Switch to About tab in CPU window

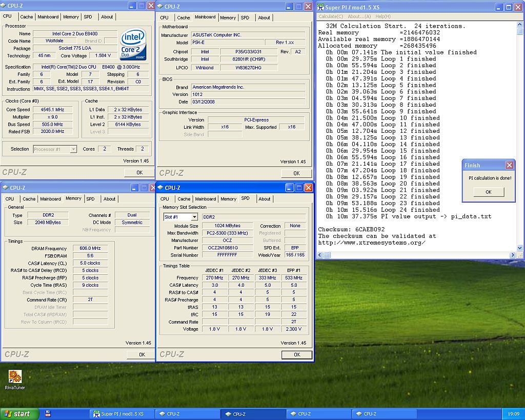coord(107,17)
